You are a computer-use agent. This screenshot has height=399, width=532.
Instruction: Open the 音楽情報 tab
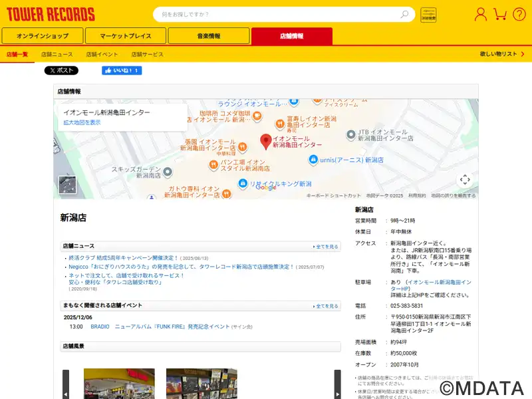[209, 36]
